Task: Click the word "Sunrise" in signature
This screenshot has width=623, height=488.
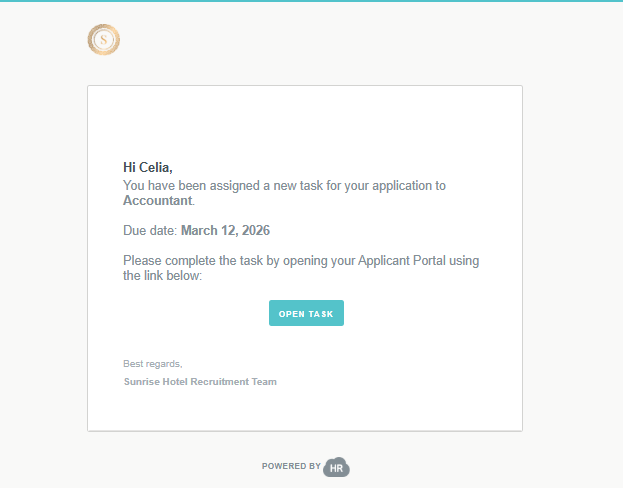Action: [141, 382]
